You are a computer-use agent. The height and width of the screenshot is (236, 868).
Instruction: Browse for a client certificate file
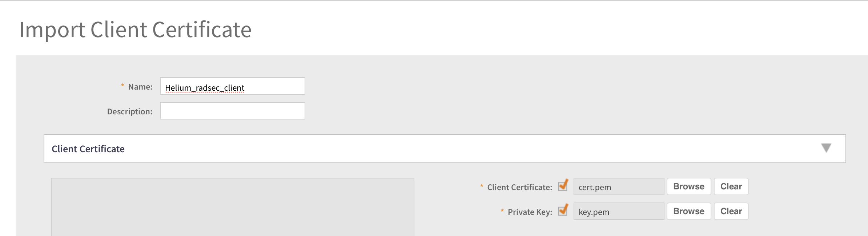[x=688, y=186]
